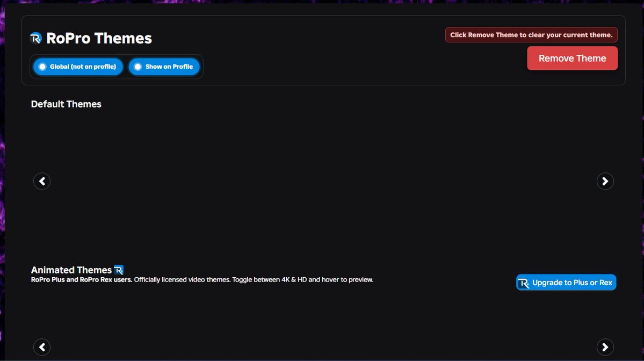This screenshot has width=644, height=361.
Task: Go to next Default Themes page
Action: point(605,181)
